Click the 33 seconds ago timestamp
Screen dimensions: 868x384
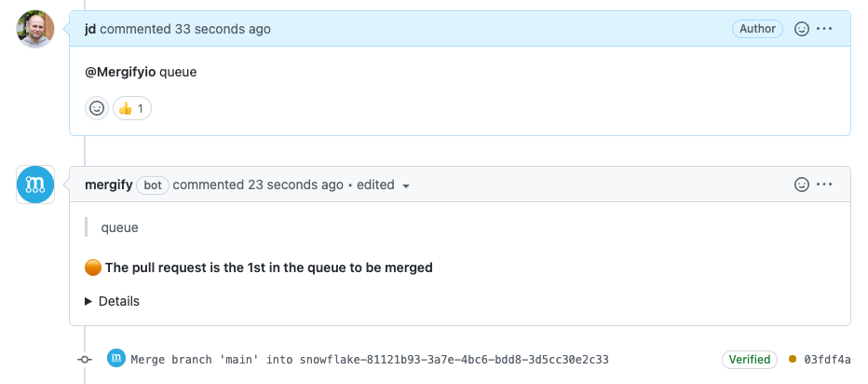(224, 29)
